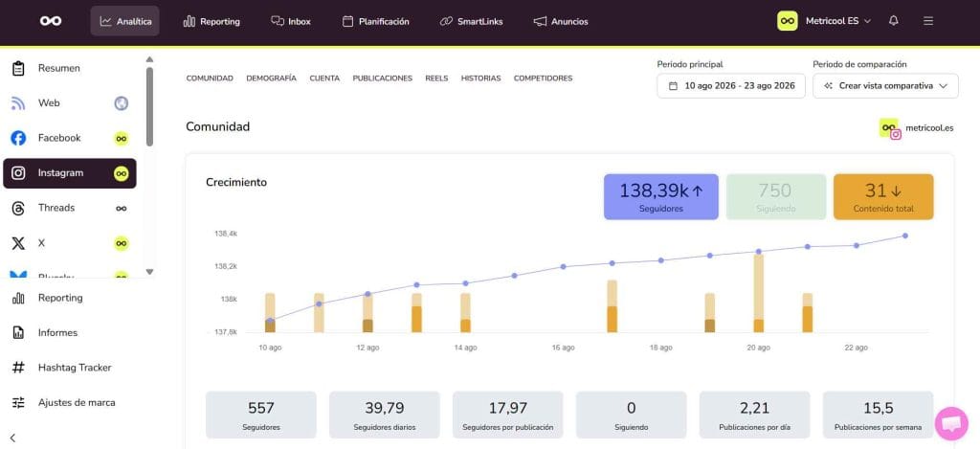Switch to the COMUNIDAD tab
Image resolution: width=980 pixels, height=449 pixels.
click(210, 79)
